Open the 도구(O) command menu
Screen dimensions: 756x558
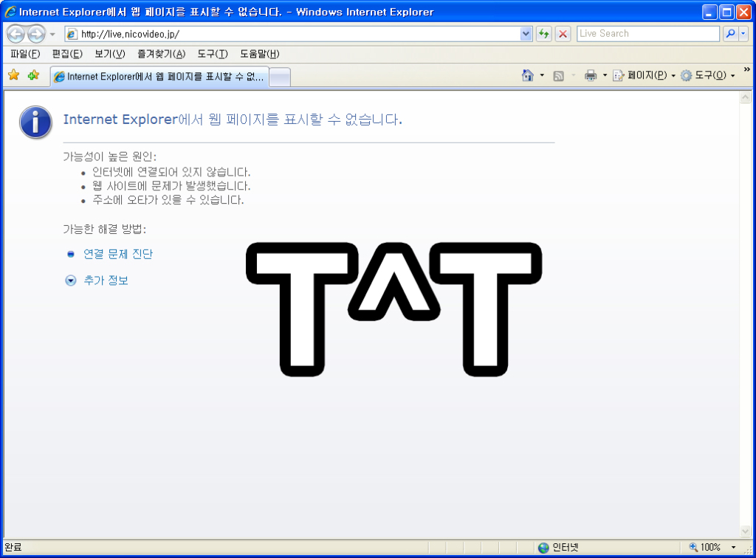pyautogui.click(x=707, y=75)
